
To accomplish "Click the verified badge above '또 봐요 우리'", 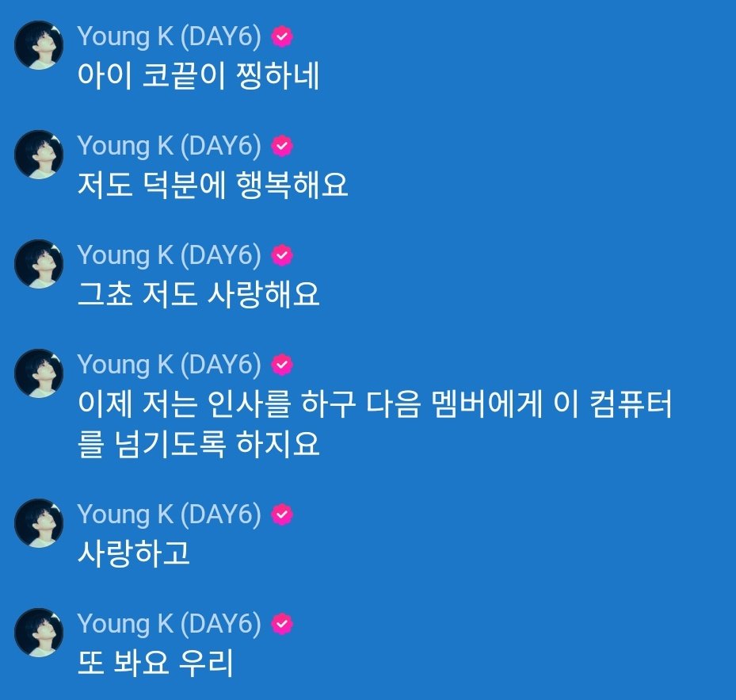I will point(282,624).
